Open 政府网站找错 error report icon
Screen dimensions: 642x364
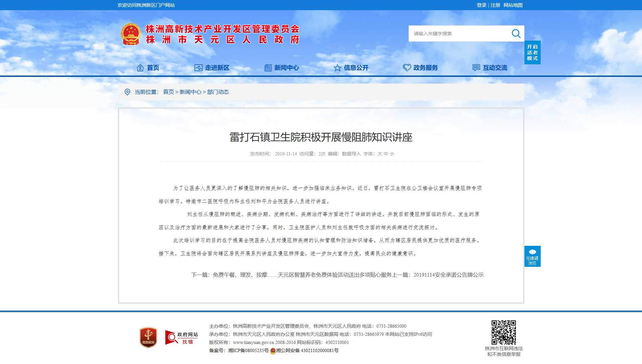point(182,338)
